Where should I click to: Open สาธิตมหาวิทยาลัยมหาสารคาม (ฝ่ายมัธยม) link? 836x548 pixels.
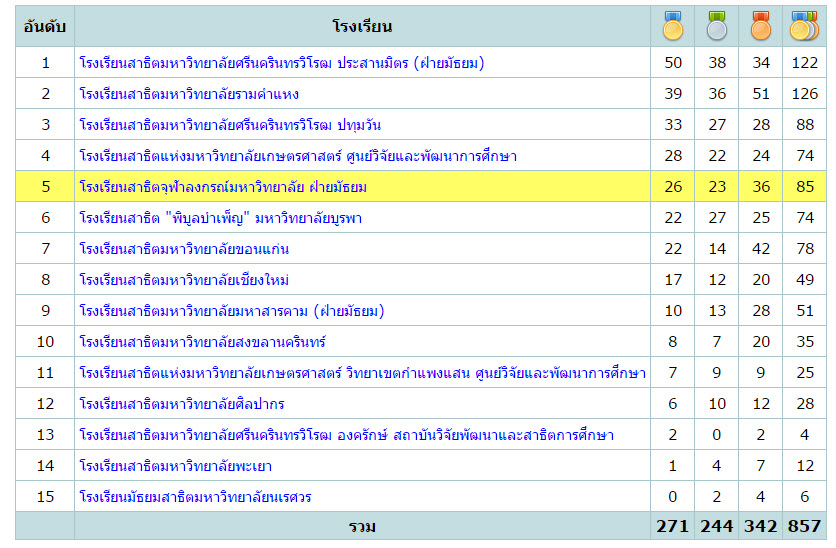pyautogui.click(x=231, y=310)
